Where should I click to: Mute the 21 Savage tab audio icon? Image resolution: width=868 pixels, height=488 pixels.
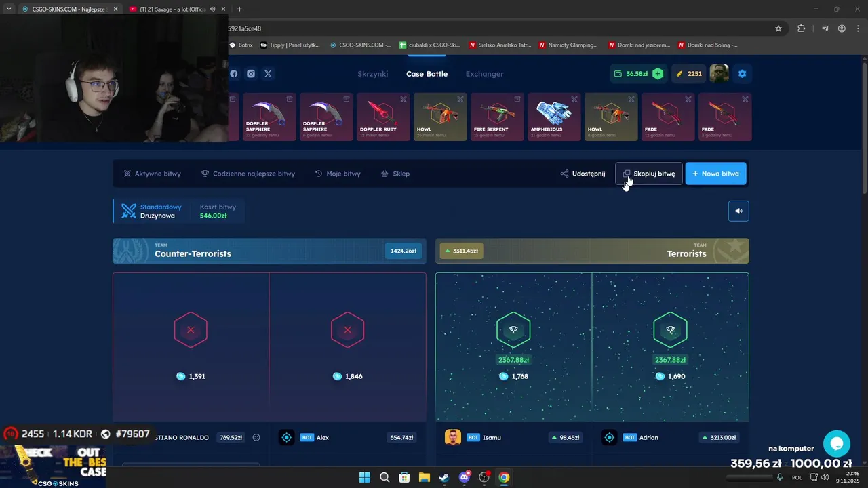[x=212, y=9]
